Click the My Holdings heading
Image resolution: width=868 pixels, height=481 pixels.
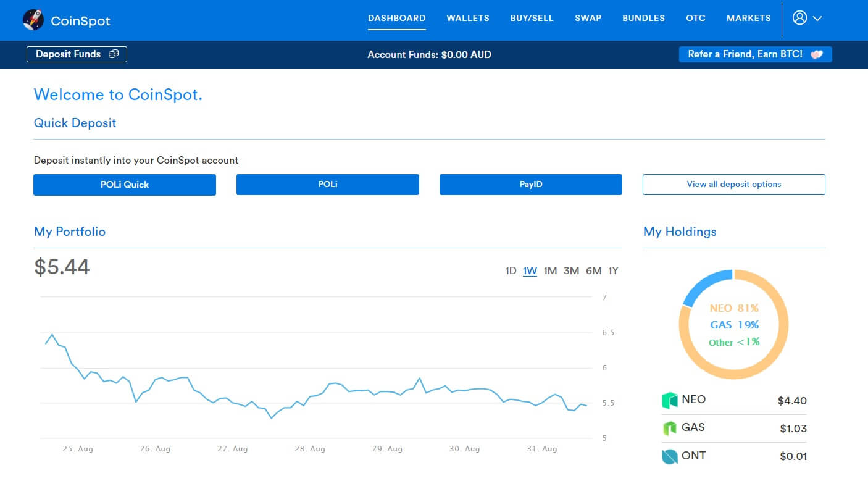tap(680, 232)
